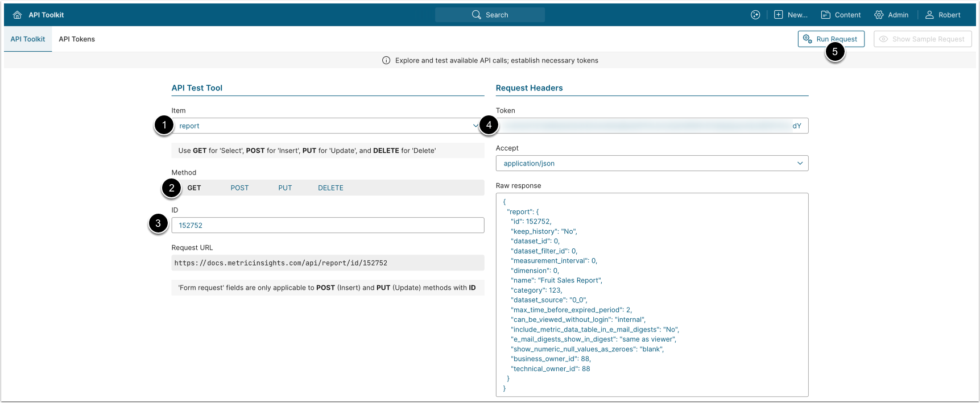Viewport: 980px width, 403px height.
Task: Switch to the API Tokens tab
Action: 77,39
